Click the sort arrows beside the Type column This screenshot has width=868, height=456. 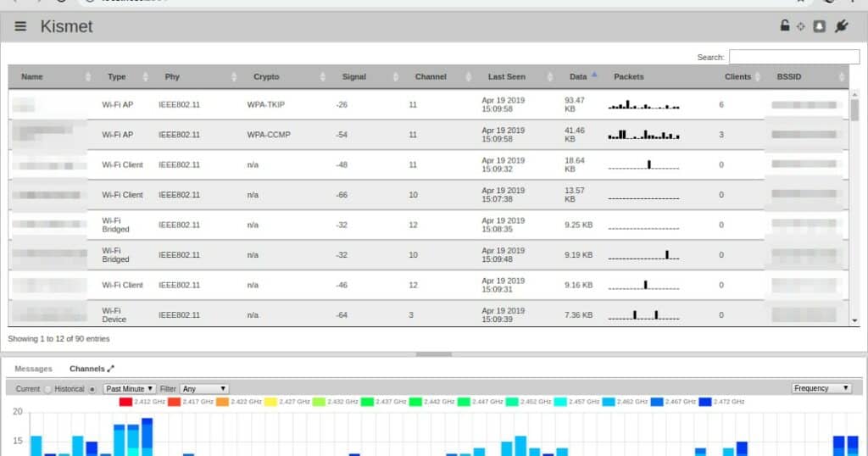click(x=146, y=77)
